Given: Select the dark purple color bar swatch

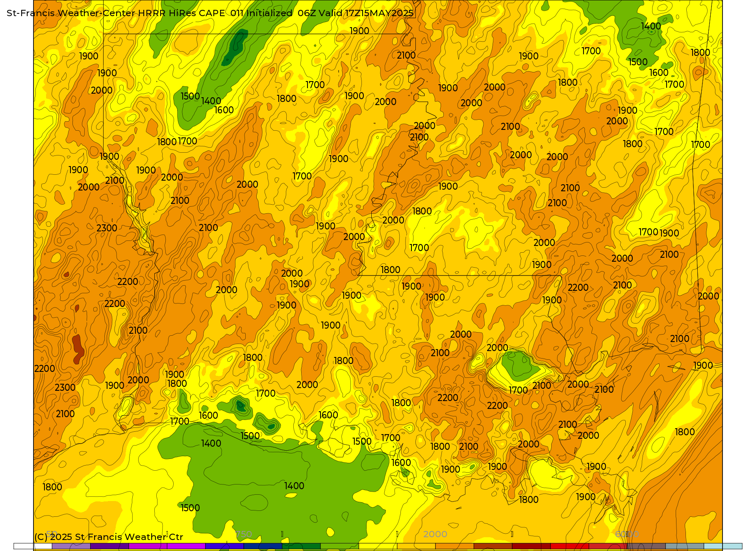Looking at the screenshot, I should 109,546.
